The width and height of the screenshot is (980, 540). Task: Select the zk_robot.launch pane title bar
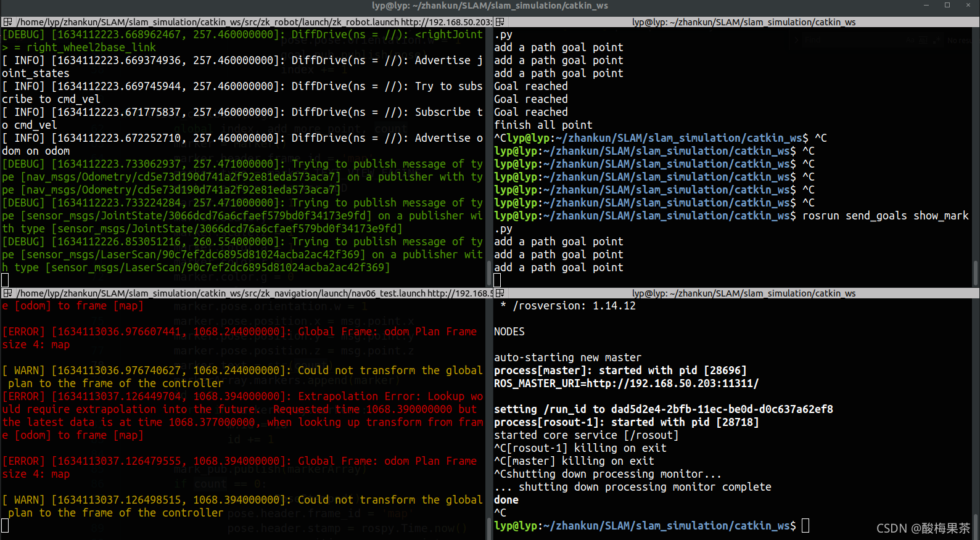[x=246, y=22]
